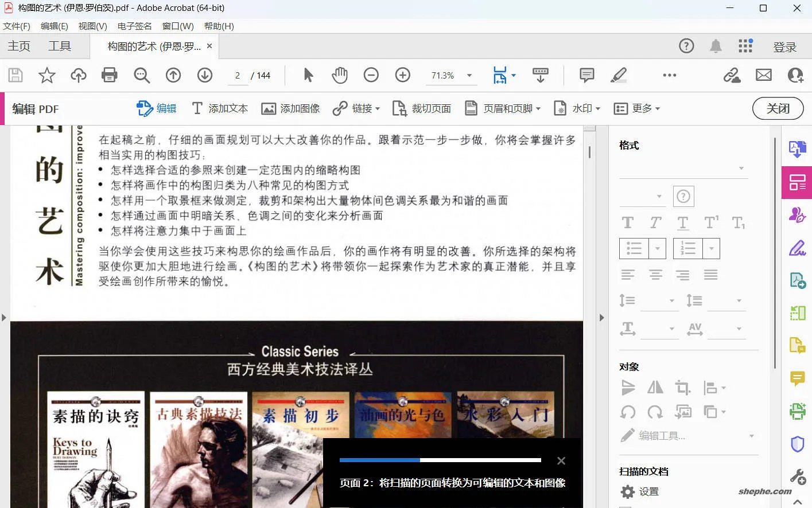Apply subscript formatting
812x508 pixels.
click(x=739, y=223)
